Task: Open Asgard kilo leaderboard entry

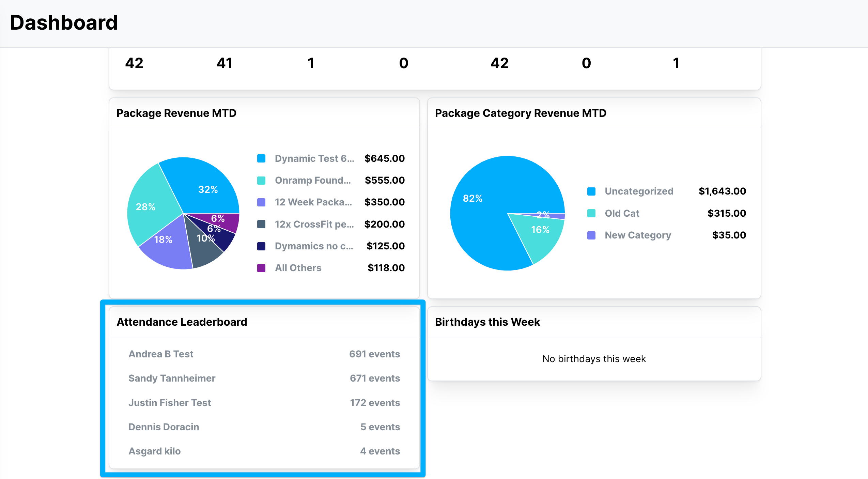Action: coord(154,451)
